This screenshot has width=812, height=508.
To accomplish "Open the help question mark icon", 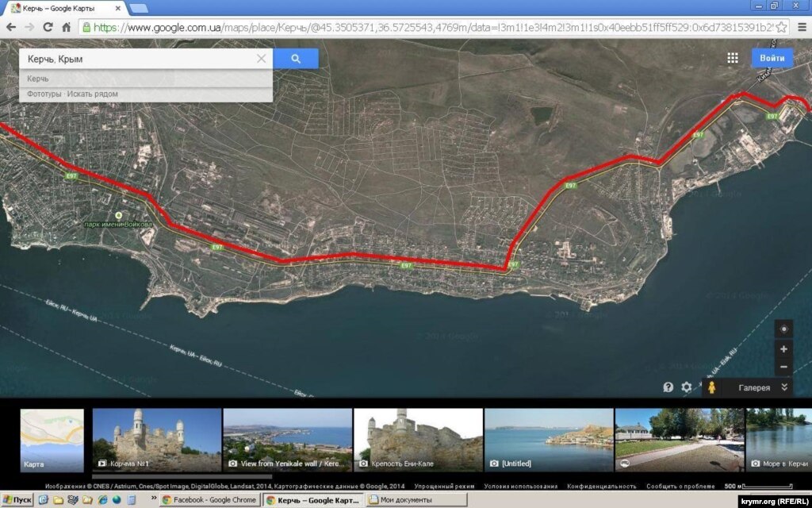I will tap(668, 387).
